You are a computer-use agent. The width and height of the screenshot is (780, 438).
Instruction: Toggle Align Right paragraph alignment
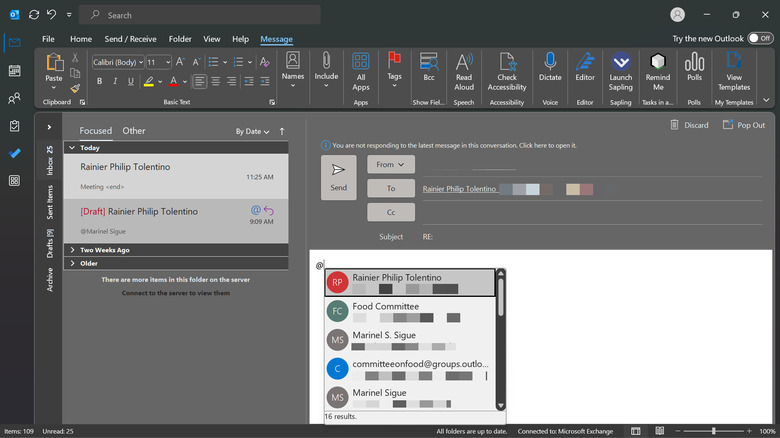[232, 81]
